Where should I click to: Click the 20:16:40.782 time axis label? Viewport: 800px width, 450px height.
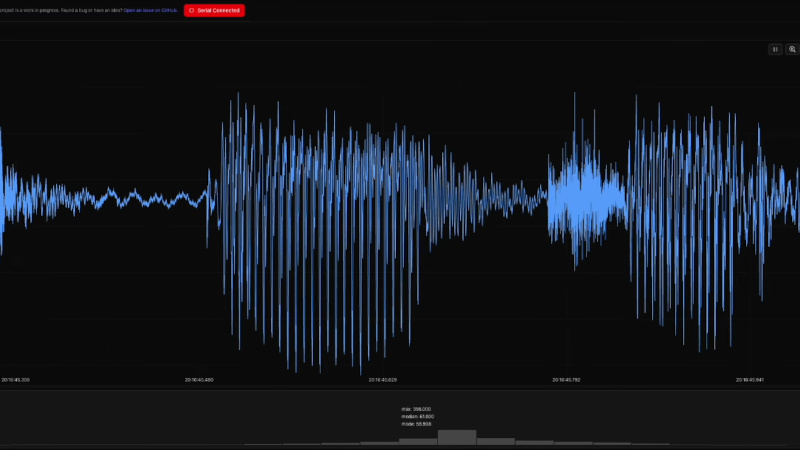[567, 380]
